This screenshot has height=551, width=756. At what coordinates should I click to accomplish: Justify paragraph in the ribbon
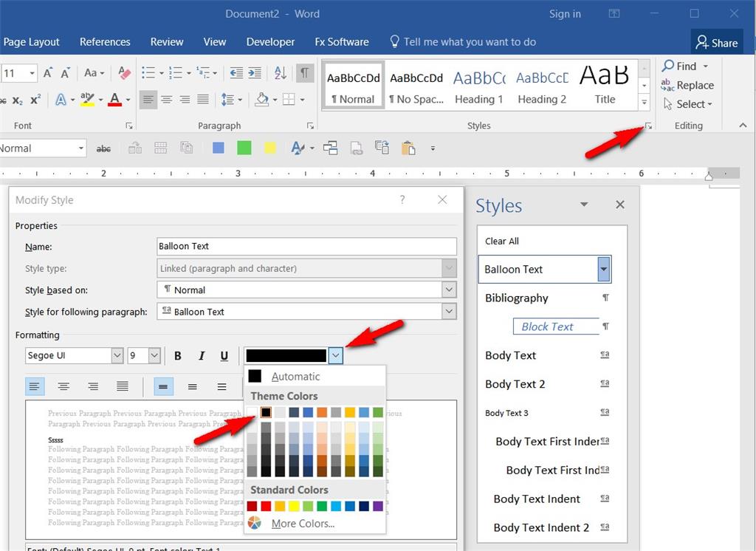point(203,100)
